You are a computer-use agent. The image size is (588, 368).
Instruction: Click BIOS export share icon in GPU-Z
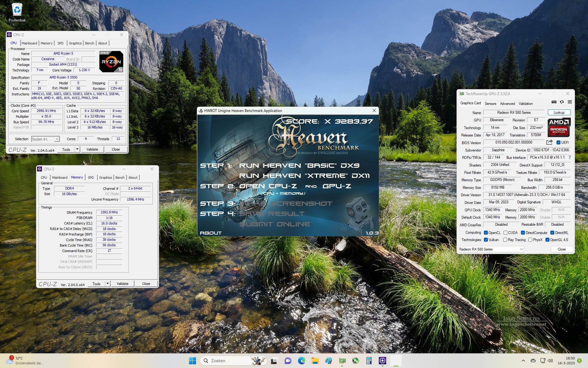point(549,142)
